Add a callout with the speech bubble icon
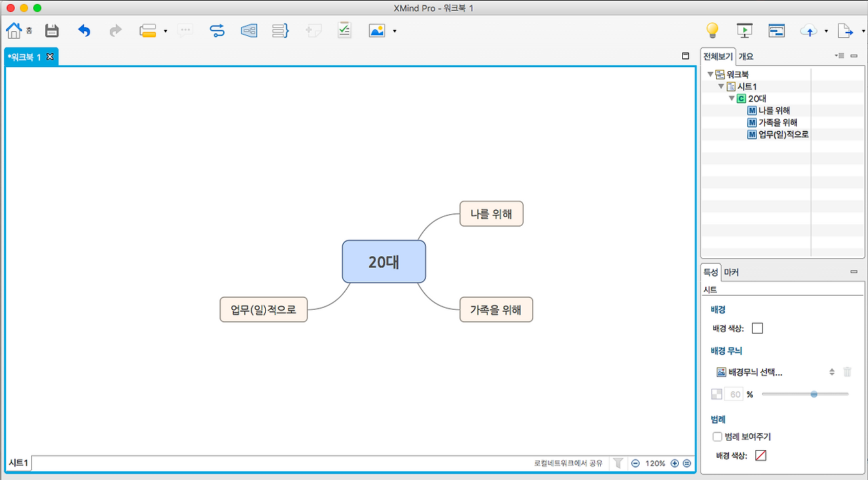 coord(185,31)
